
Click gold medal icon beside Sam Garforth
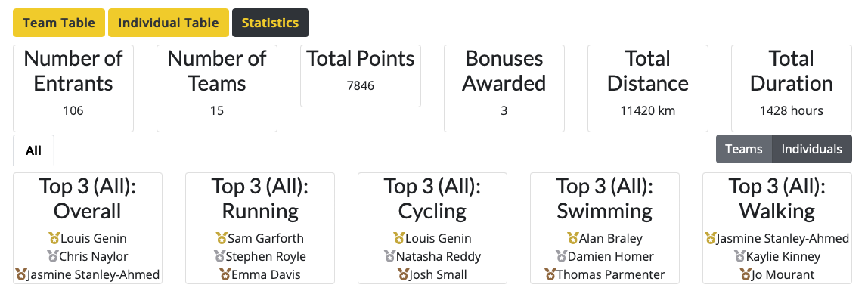click(x=222, y=238)
